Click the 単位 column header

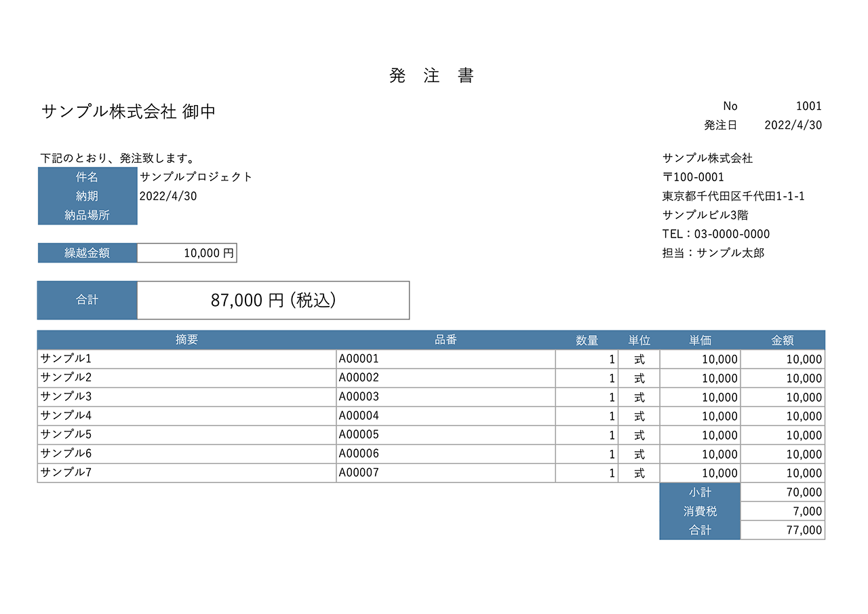point(639,340)
